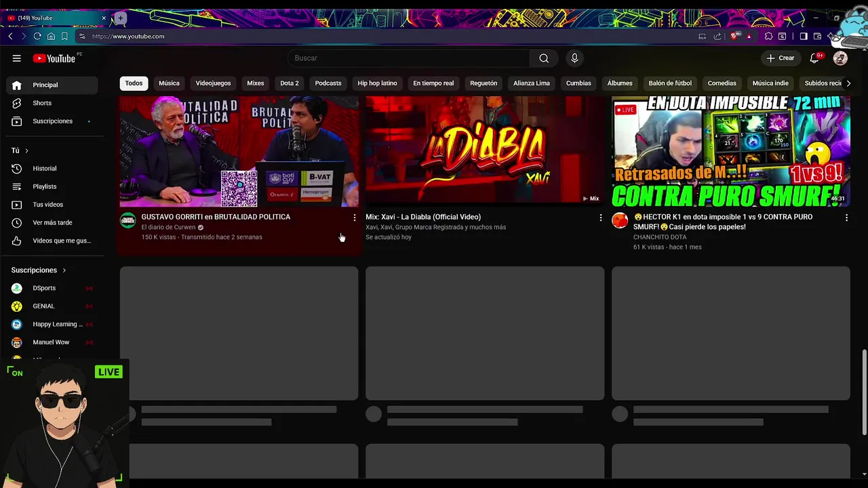This screenshot has height=488, width=868.
Task: Click the Buscar search field
Action: [410, 58]
